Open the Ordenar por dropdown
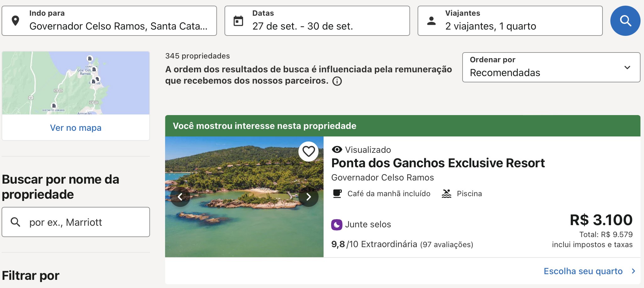 coord(551,67)
